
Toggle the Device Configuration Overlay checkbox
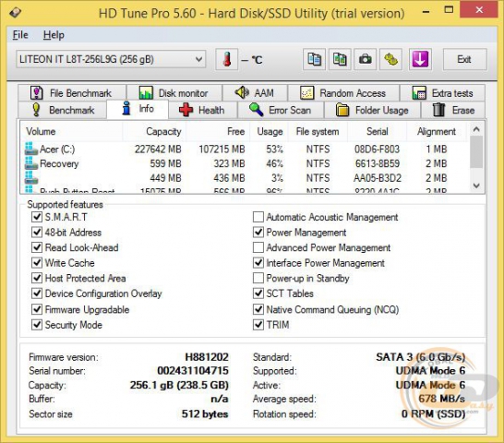tap(37, 293)
